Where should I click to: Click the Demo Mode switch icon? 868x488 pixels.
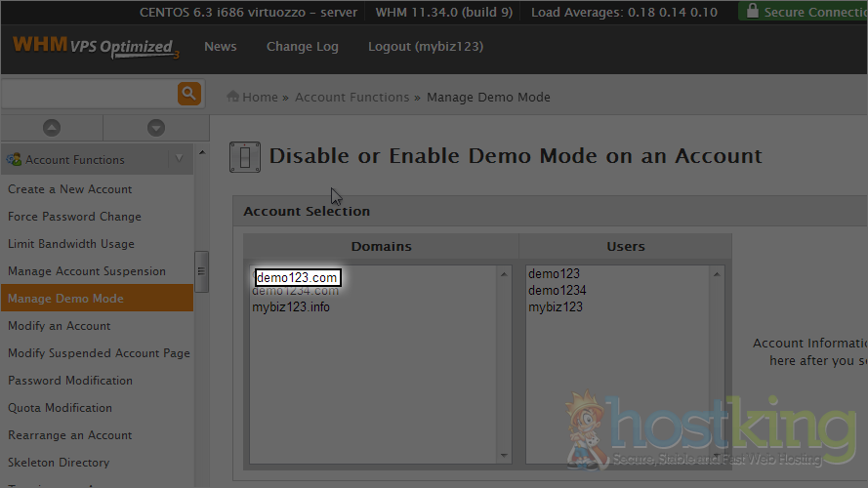pos(244,156)
